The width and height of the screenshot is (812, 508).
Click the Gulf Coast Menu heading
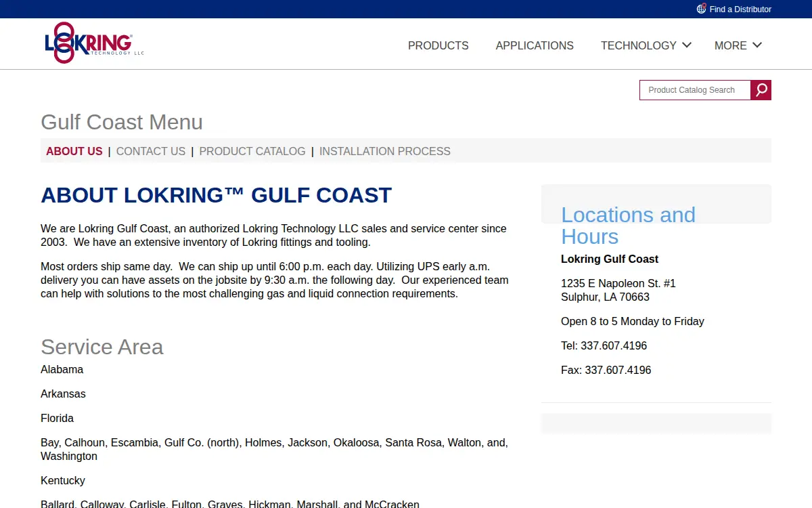122,122
